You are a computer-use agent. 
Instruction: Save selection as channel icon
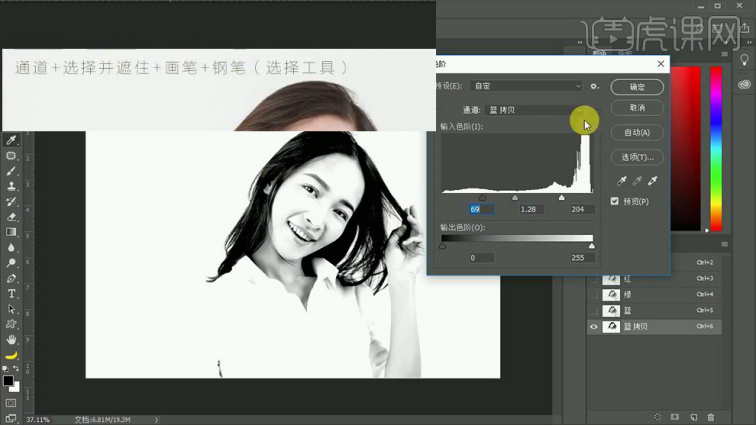(x=675, y=417)
